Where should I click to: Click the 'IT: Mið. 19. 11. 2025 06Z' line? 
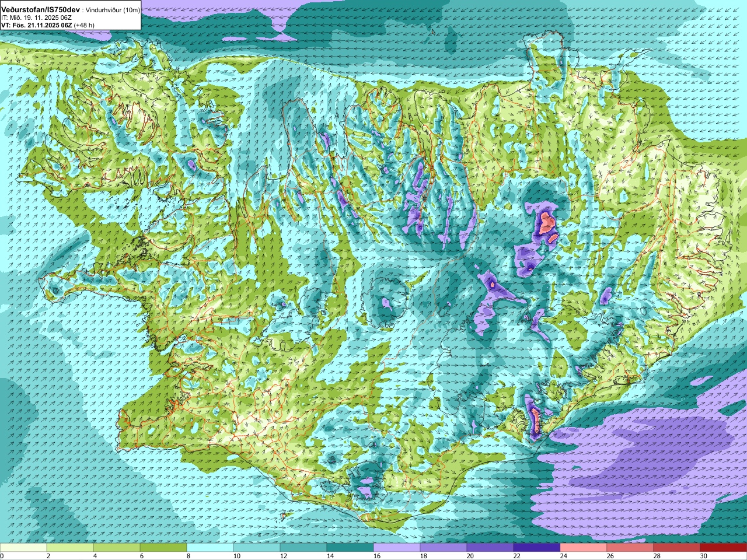click(37, 18)
